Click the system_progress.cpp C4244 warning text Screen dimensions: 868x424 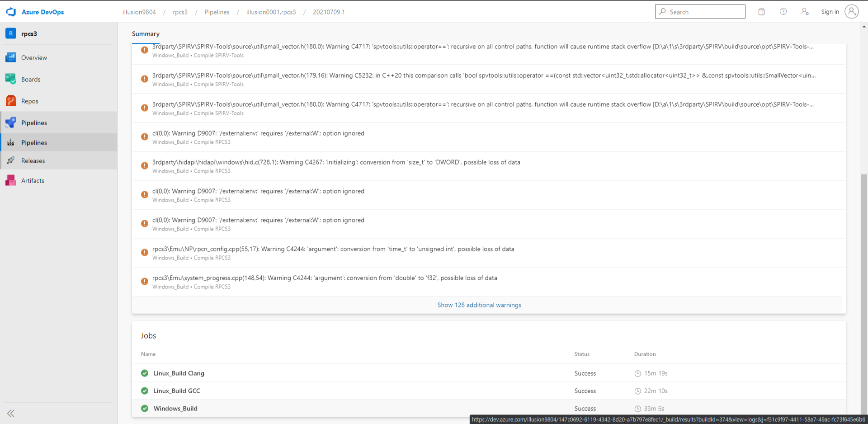click(x=325, y=278)
